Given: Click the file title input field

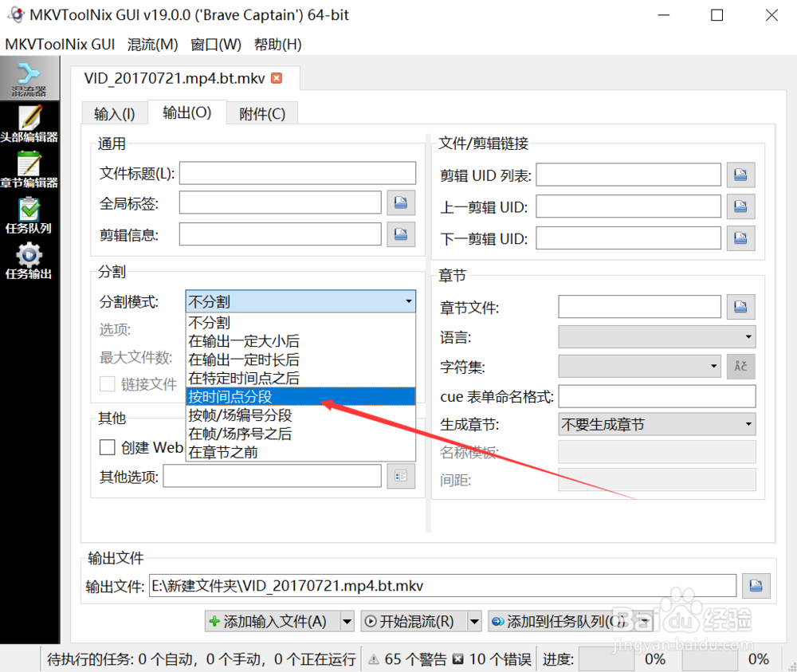Looking at the screenshot, I should coord(297,173).
